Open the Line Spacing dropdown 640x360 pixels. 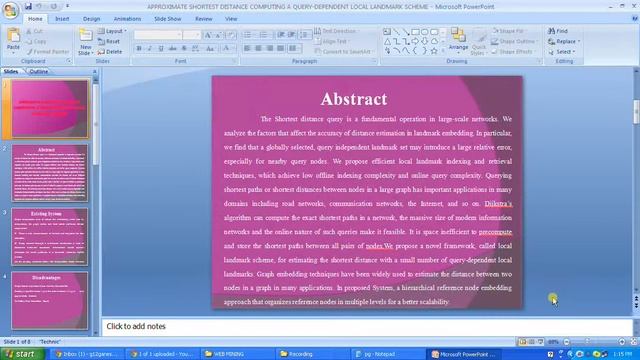pos(305,35)
